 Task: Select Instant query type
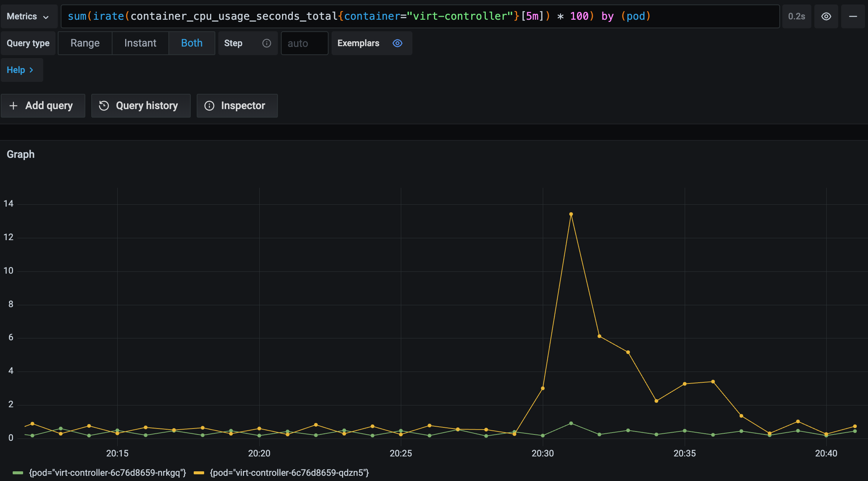point(140,43)
